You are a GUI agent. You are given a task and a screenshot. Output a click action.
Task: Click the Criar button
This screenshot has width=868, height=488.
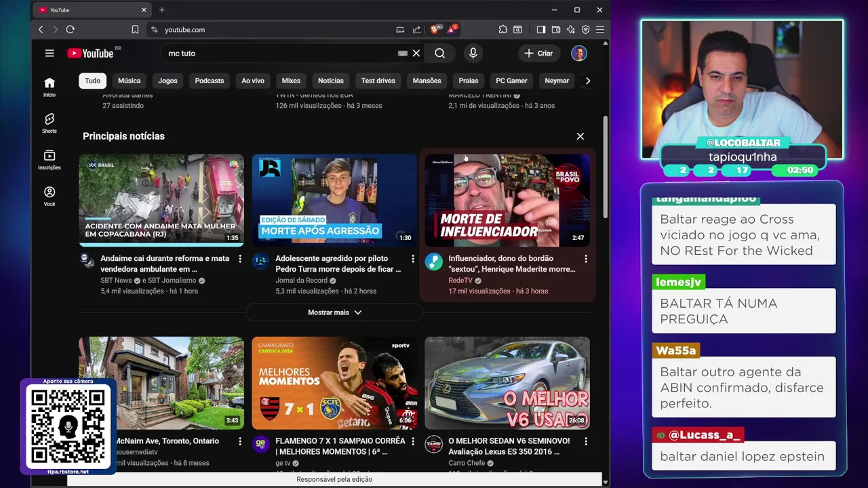coord(538,53)
